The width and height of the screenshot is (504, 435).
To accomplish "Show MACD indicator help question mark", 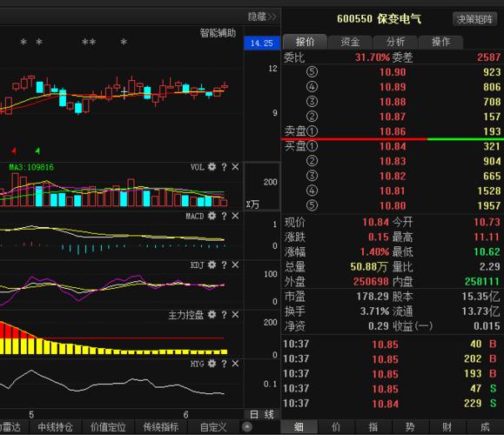I will tap(224, 216).
